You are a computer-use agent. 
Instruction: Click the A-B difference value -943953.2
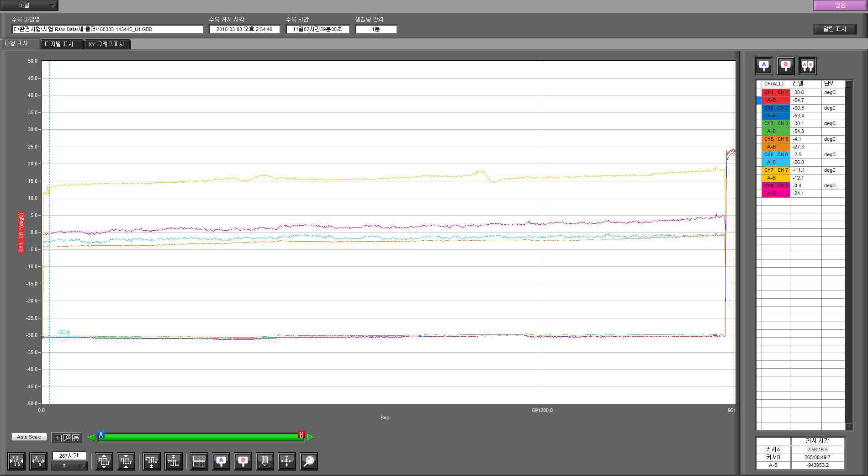(x=817, y=465)
